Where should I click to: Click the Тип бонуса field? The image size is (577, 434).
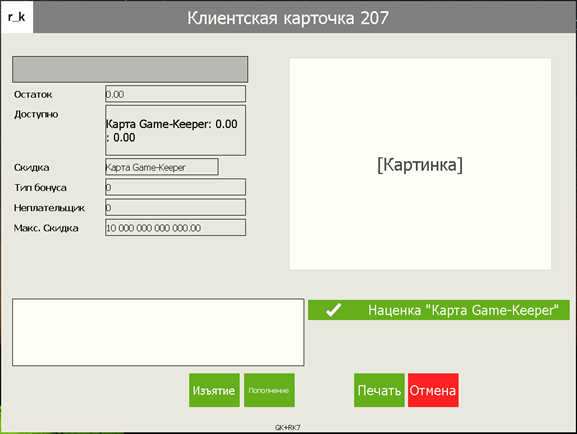176,187
